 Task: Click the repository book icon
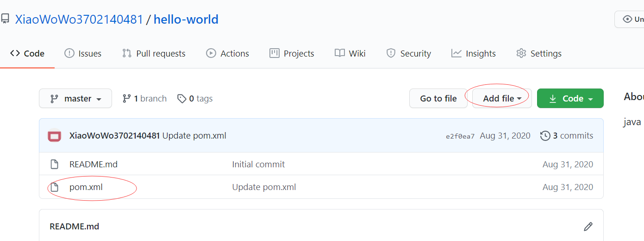tap(5, 19)
